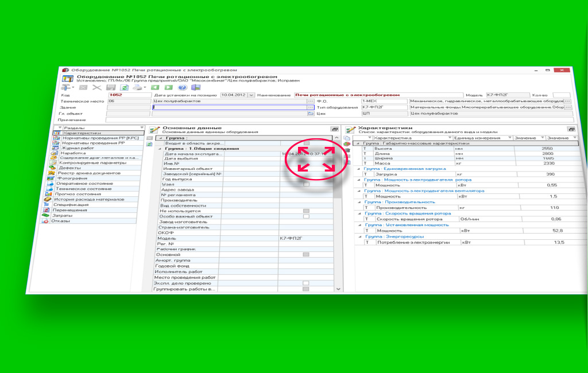Screen dimensions: 588x373
Task: Click books icon left of Характеристики grid
Action: (x=347, y=144)
